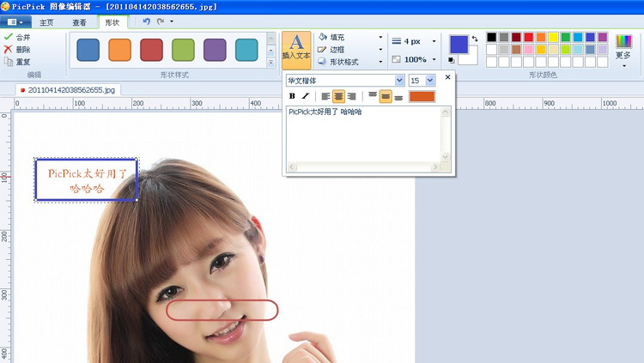Choose yellow from top palette row
This screenshot has width=644, height=363.
point(553,38)
